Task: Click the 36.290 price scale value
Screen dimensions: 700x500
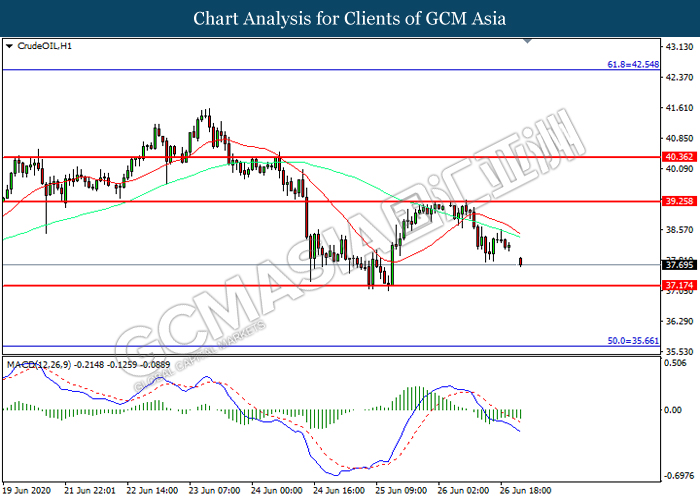Action: click(x=679, y=321)
